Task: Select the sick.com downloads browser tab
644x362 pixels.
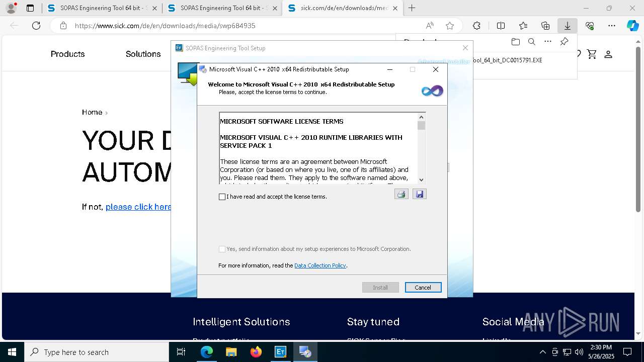Action: pos(342,8)
